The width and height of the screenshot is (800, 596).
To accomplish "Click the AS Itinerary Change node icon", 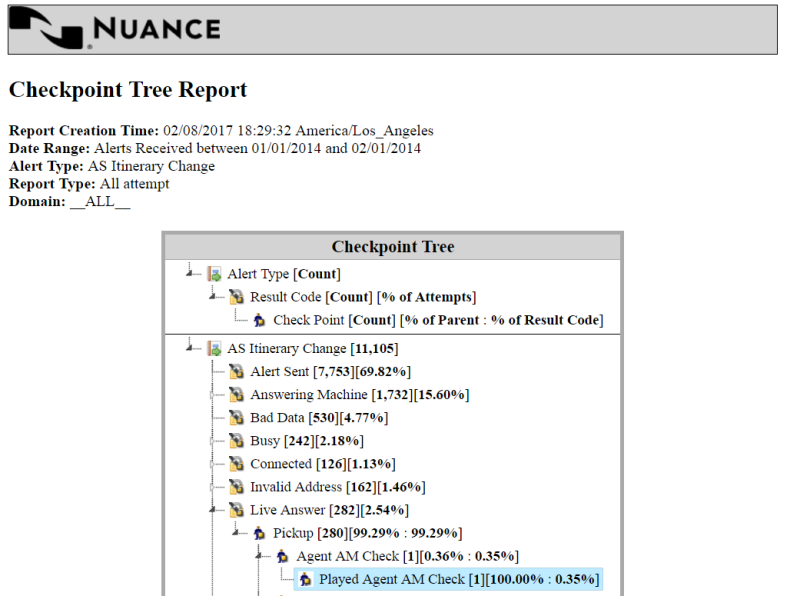I will [x=214, y=349].
